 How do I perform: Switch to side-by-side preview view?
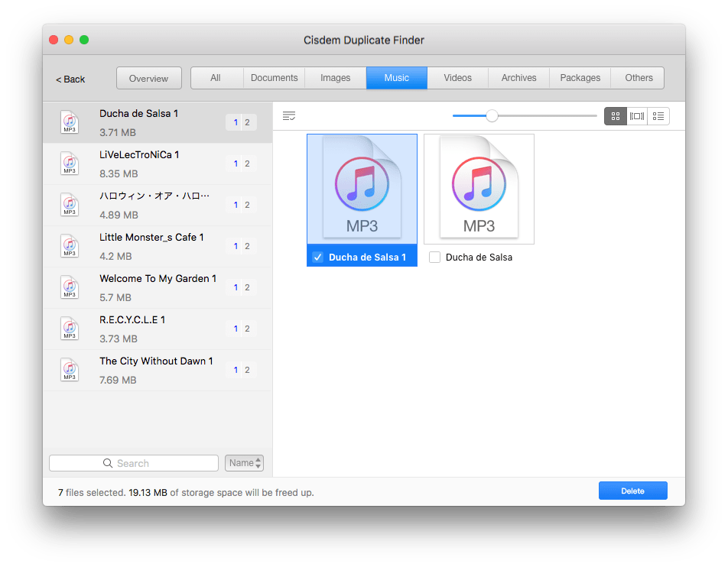(x=636, y=116)
